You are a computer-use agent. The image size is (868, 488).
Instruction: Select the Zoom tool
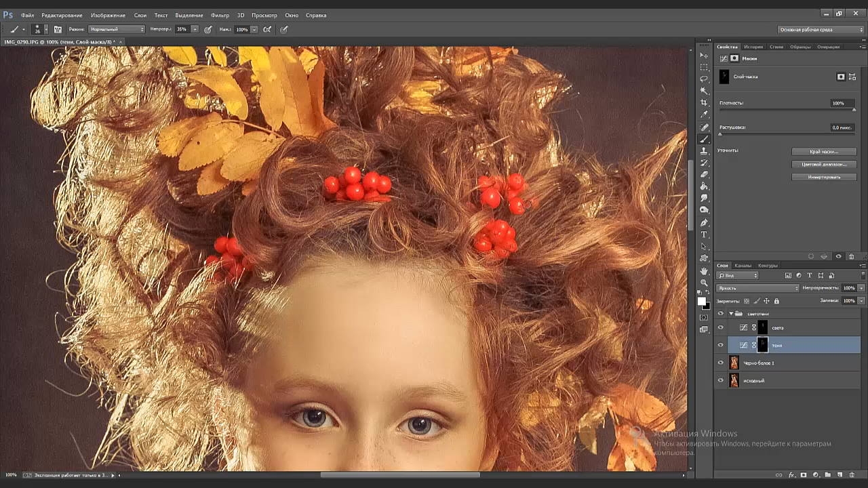coord(704,283)
